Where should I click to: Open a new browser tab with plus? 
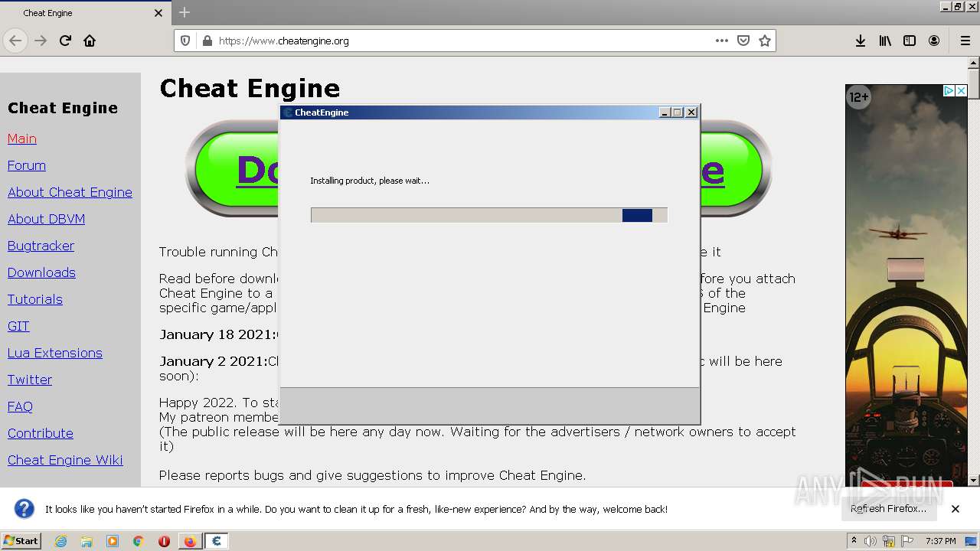(x=184, y=12)
